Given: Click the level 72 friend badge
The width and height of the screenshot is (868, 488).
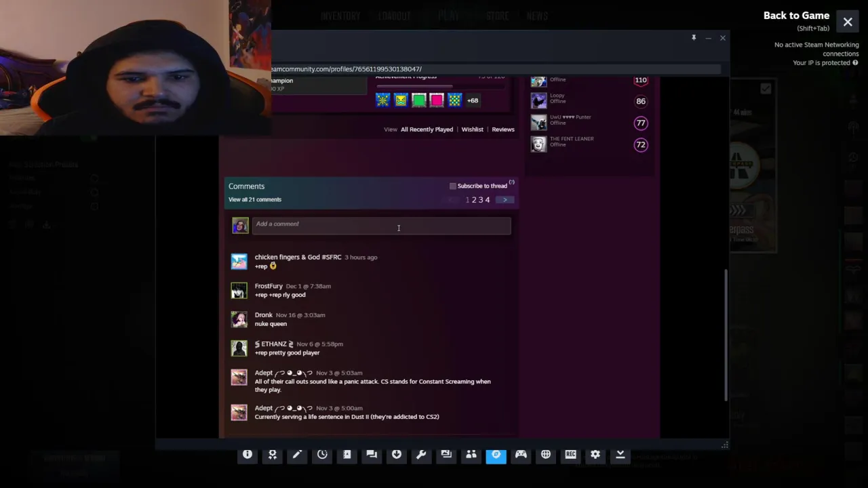Looking at the screenshot, I should coord(641,145).
